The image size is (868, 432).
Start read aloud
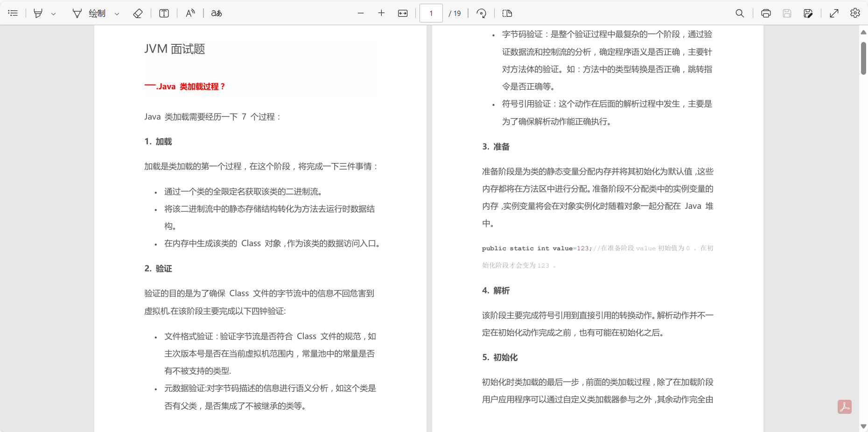pos(190,13)
